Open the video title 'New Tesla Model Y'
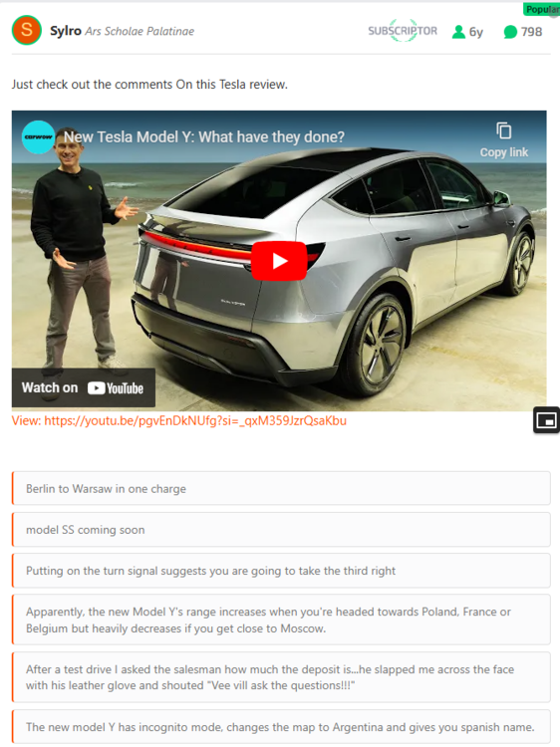The image size is (560, 747). coord(204,137)
